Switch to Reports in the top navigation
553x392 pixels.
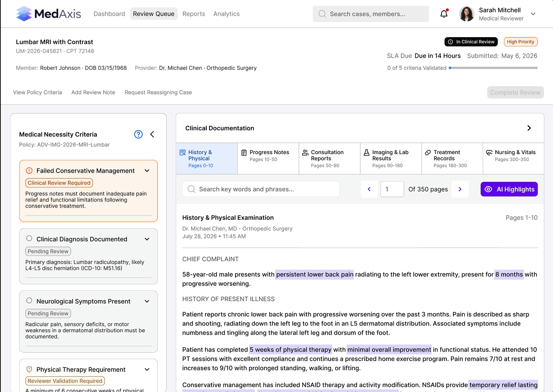click(194, 14)
